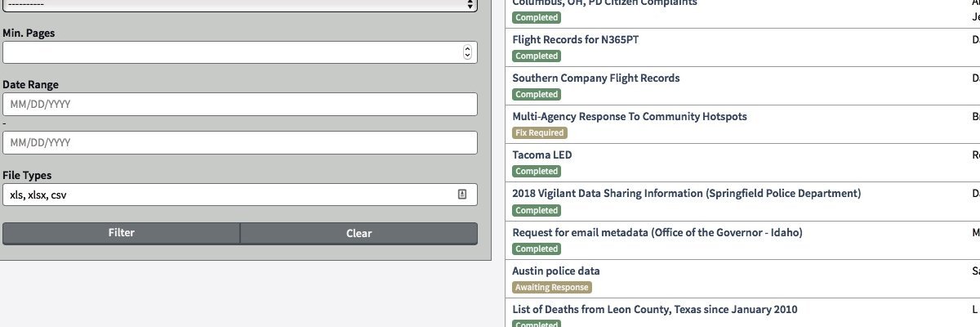This screenshot has height=327, width=980.
Task: Click the Min. Pages stepper arrows
Action: 467,52
